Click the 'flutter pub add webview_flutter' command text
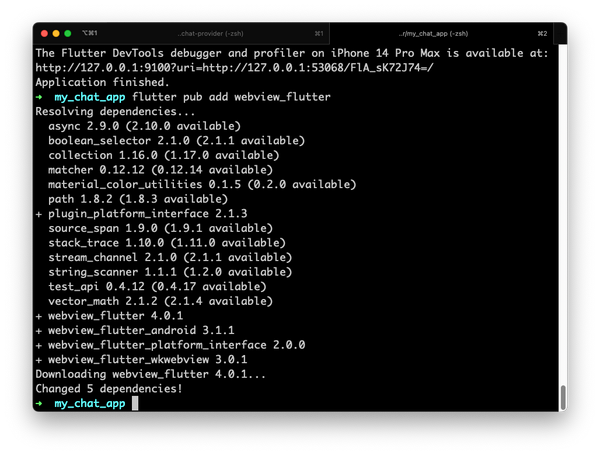This screenshot has height=455, width=600. (x=231, y=97)
